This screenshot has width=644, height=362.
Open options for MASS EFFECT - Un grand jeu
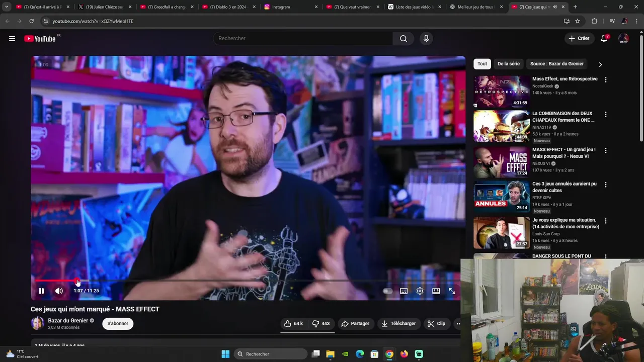606,150
